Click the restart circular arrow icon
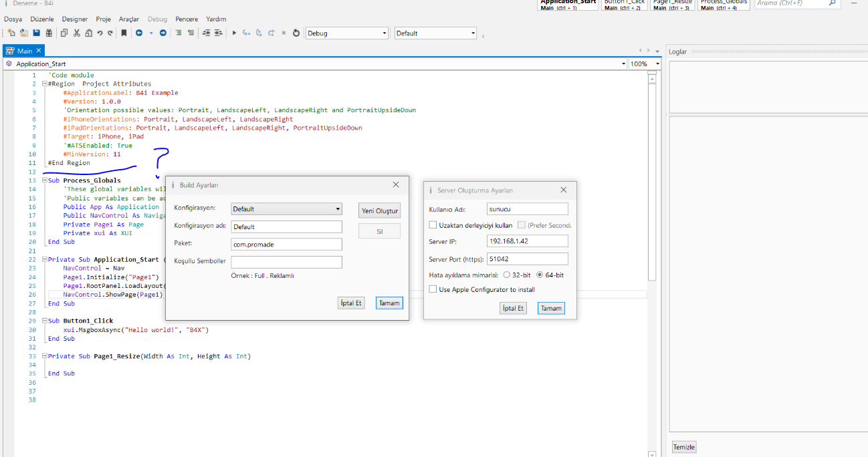The image size is (868, 457). pos(296,33)
